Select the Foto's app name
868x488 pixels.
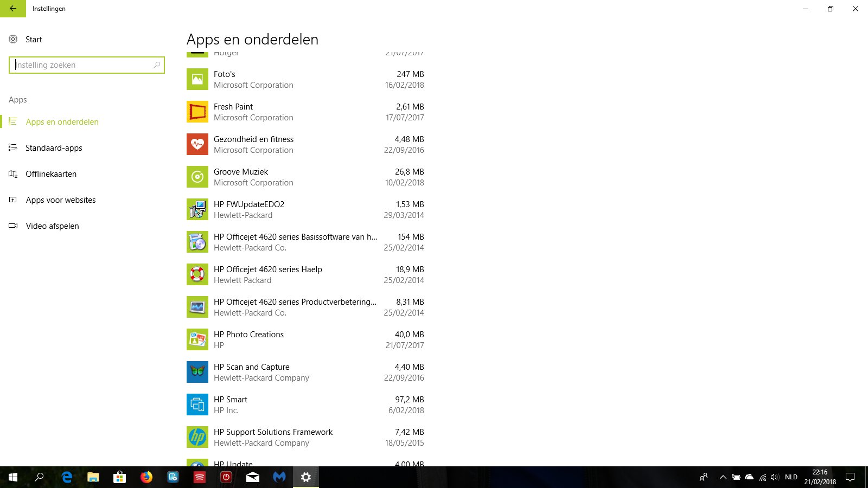(225, 74)
